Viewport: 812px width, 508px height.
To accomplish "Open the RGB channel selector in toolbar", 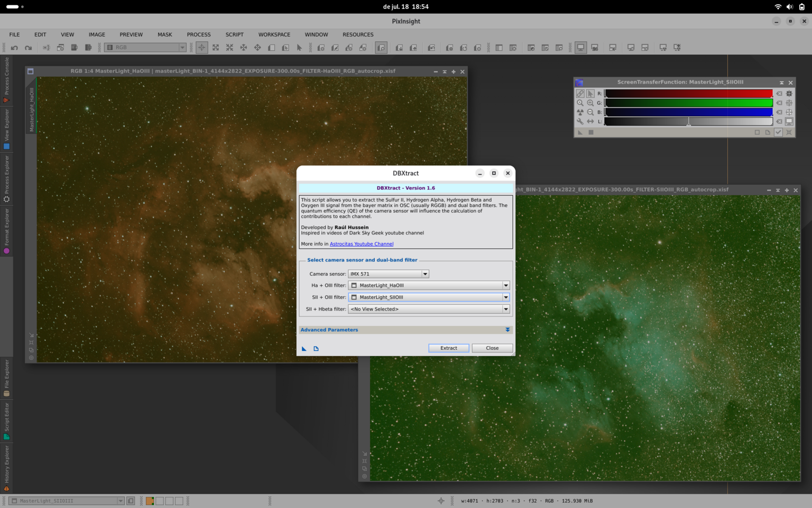I will (x=145, y=48).
